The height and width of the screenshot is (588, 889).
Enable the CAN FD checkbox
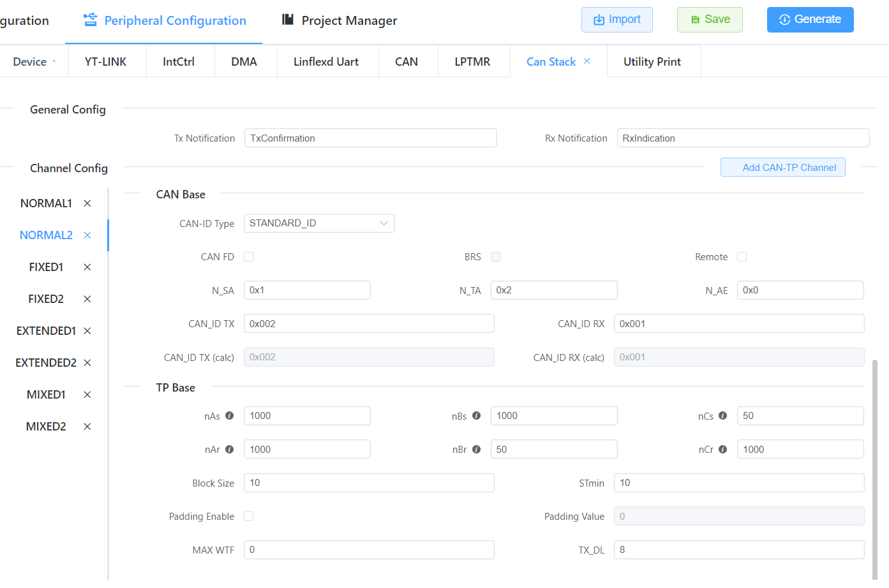249,257
